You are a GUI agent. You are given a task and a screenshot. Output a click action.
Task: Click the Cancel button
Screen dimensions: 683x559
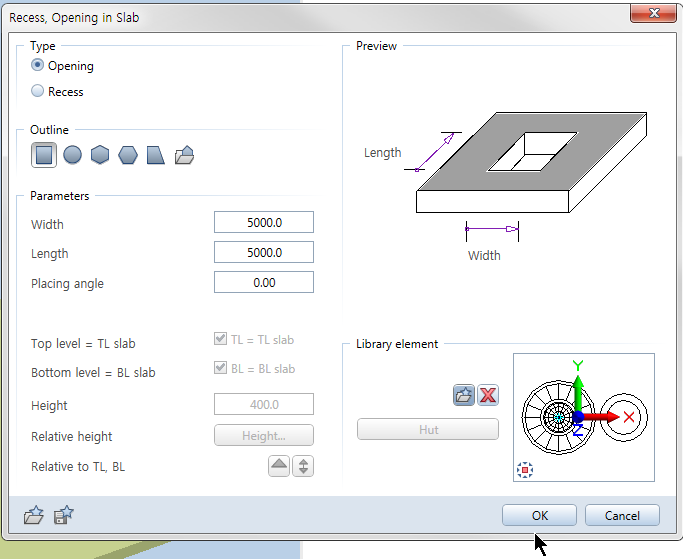pyautogui.click(x=622, y=516)
